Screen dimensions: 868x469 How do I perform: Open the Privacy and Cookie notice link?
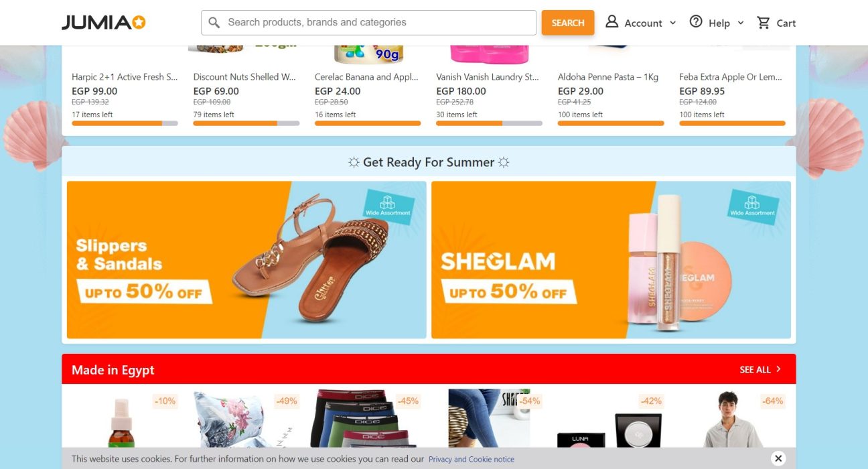coord(472,459)
